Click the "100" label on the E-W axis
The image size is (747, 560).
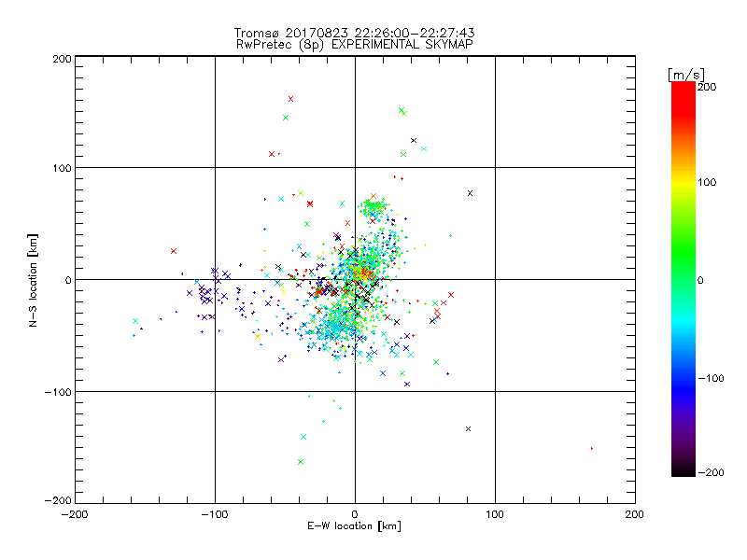pyautogui.click(x=495, y=514)
